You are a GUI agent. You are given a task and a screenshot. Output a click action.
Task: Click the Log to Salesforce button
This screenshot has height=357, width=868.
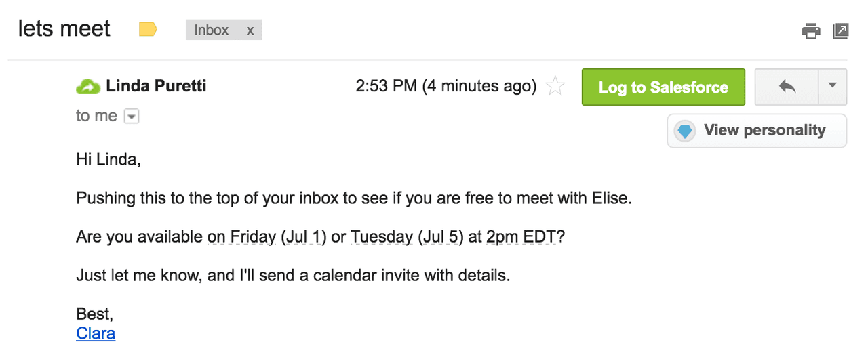[663, 87]
